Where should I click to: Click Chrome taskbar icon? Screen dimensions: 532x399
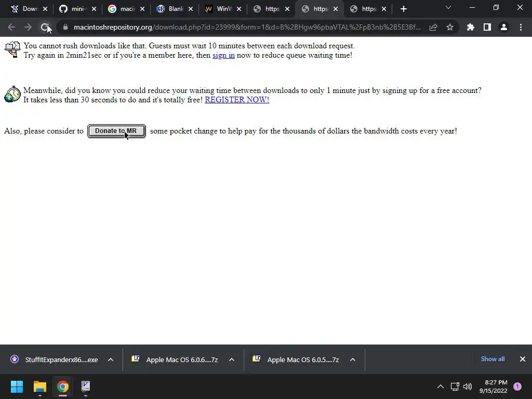click(x=62, y=387)
